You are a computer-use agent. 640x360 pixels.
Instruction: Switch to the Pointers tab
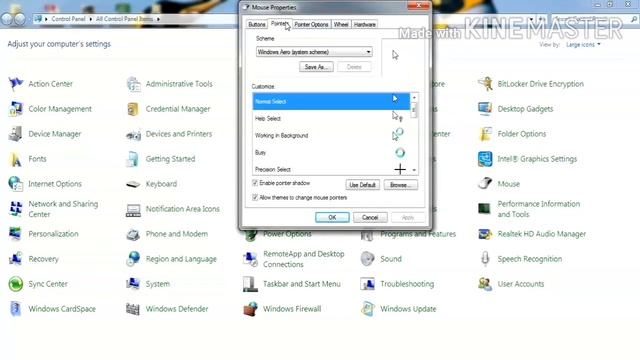click(x=280, y=24)
